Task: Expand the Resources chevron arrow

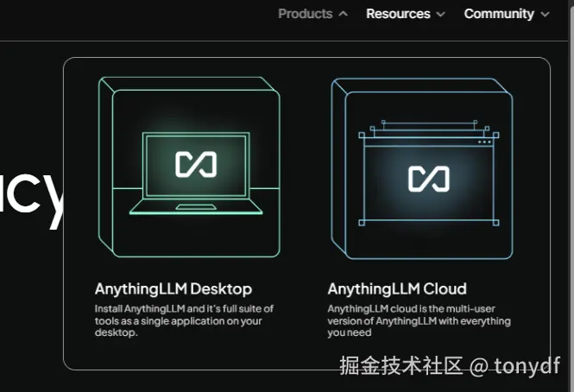Action: click(441, 15)
